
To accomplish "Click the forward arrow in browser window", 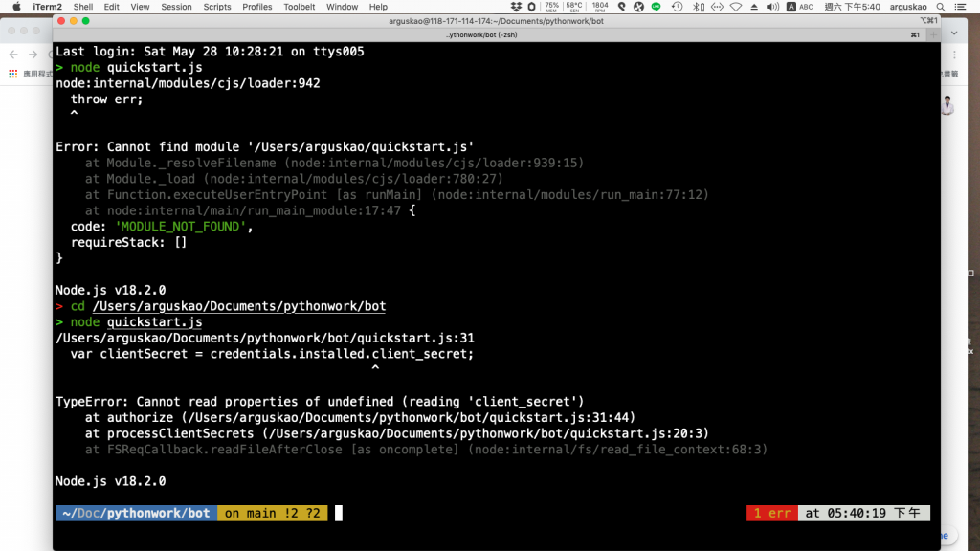I will click(x=33, y=55).
